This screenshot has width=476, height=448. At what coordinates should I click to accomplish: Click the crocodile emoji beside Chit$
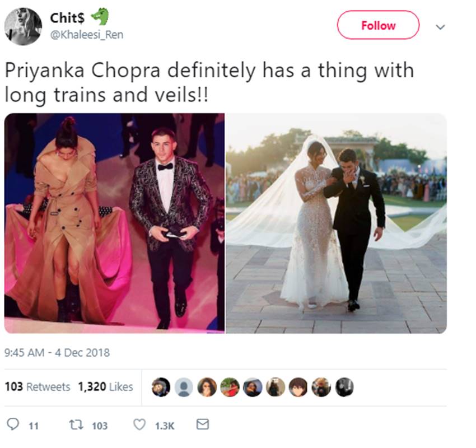tap(100, 17)
